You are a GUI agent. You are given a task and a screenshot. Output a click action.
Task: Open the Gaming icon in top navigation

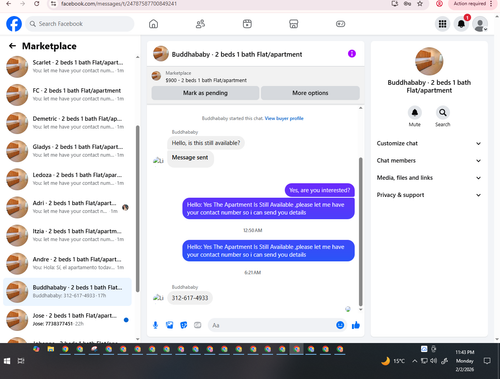click(x=340, y=24)
